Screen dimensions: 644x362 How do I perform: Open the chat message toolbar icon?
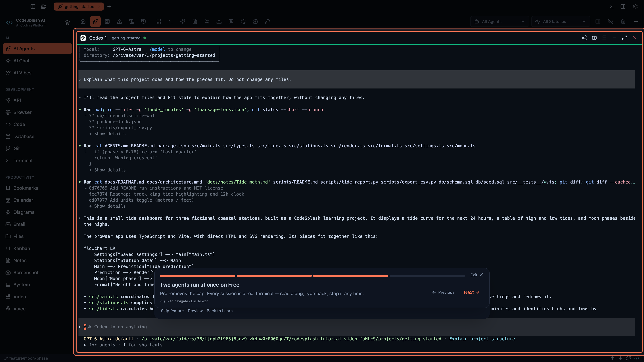(x=231, y=21)
